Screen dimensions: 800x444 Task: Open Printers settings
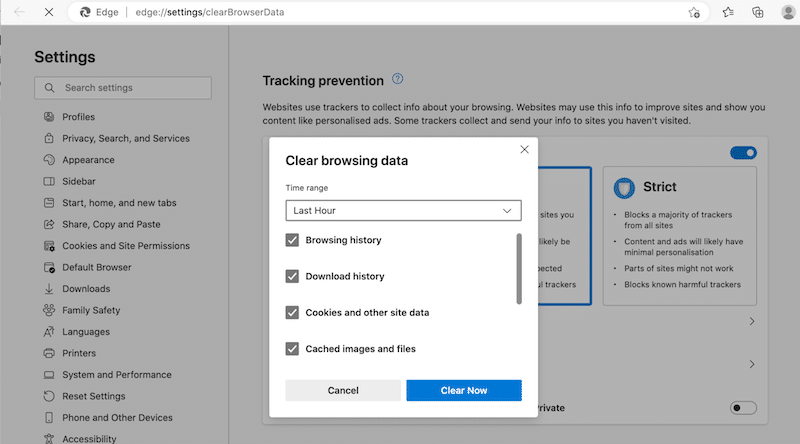click(x=79, y=353)
